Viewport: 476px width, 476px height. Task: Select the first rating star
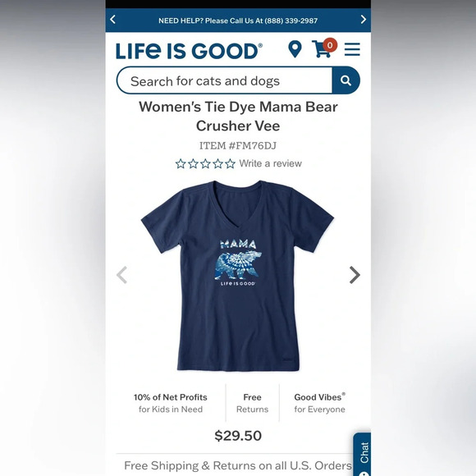181,163
